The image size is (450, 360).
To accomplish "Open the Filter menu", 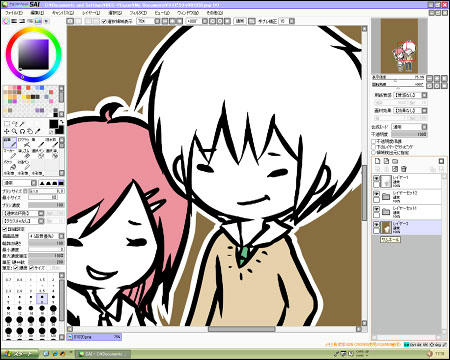I will point(138,13).
